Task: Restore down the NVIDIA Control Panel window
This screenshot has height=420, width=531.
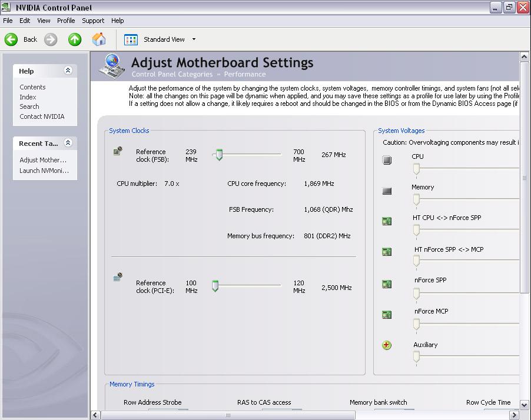Action: [x=509, y=8]
